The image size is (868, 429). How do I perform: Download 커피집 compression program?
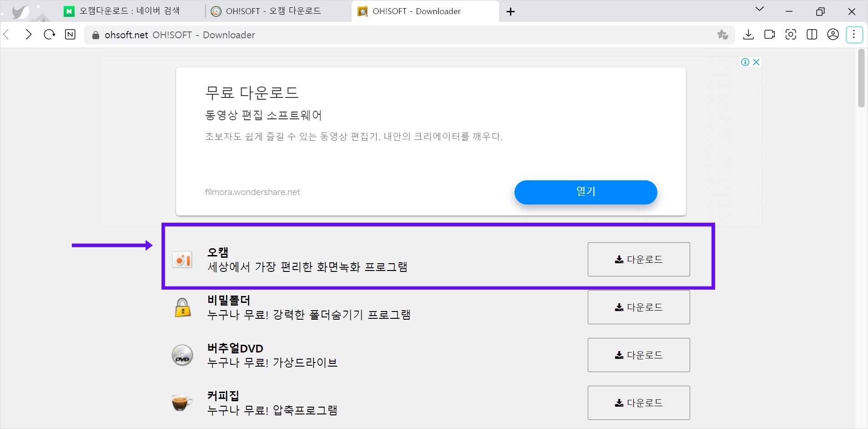pos(639,403)
